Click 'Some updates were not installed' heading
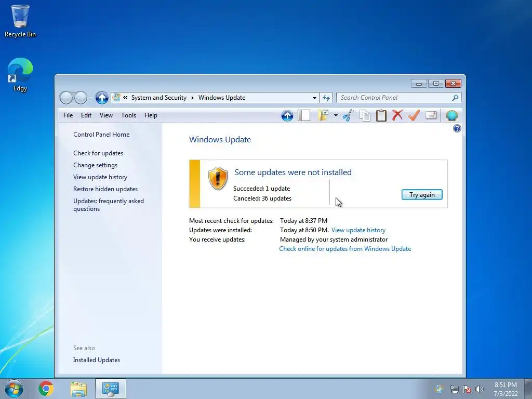 click(x=293, y=172)
